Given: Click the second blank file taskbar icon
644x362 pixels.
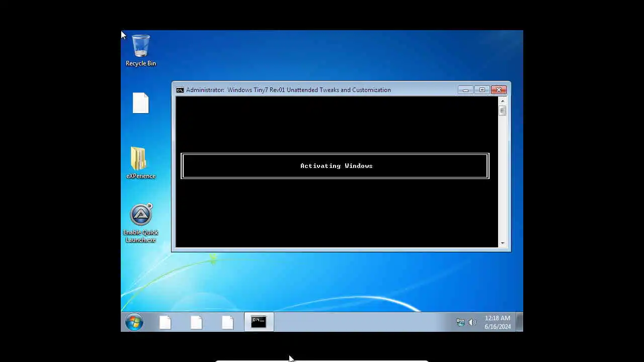Looking at the screenshot, I should (x=197, y=322).
